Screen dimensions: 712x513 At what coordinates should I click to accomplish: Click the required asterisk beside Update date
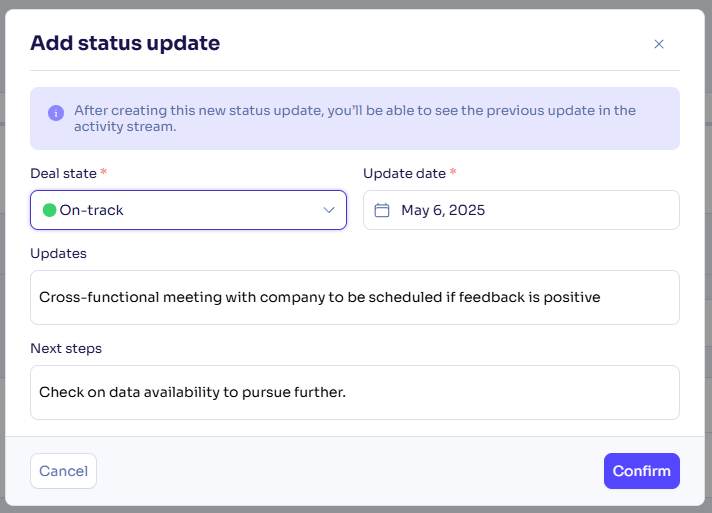click(453, 172)
